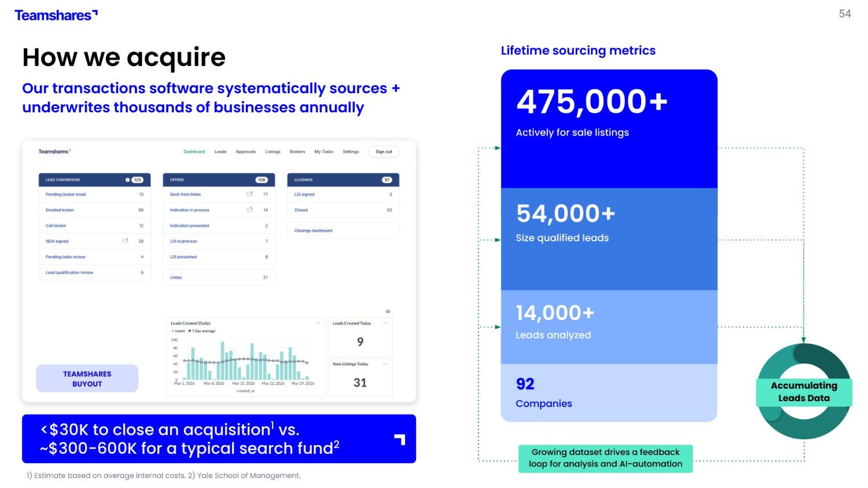Screen dimensions: 868x488
Task: Open the Limbo row under Offers
Action: click(x=176, y=277)
